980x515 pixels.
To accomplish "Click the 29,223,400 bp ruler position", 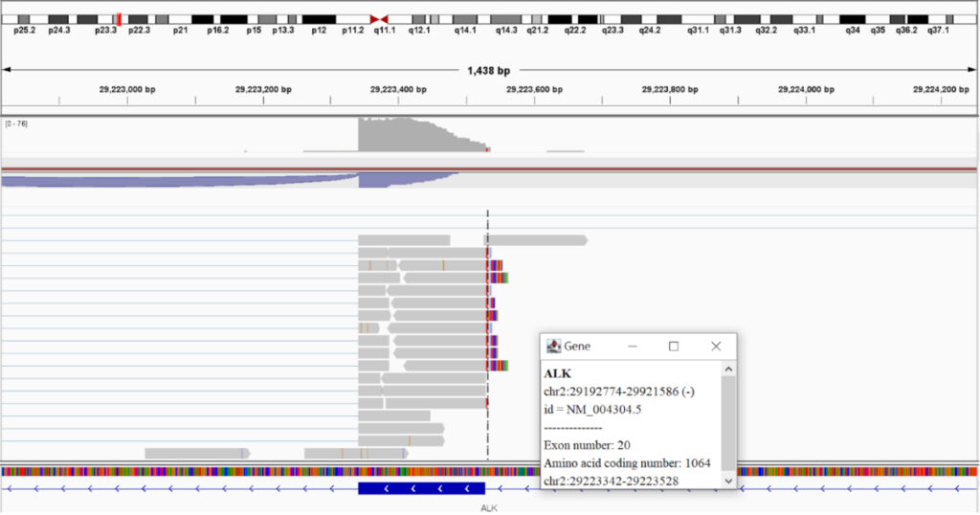I will (398, 89).
